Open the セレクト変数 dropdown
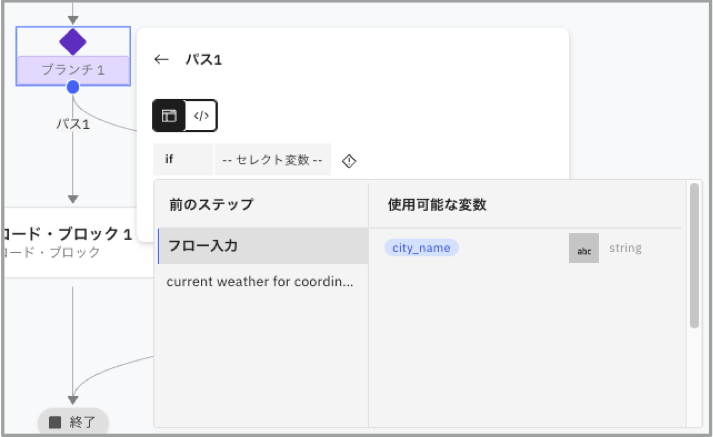This screenshot has height=437, width=713. point(272,160)
